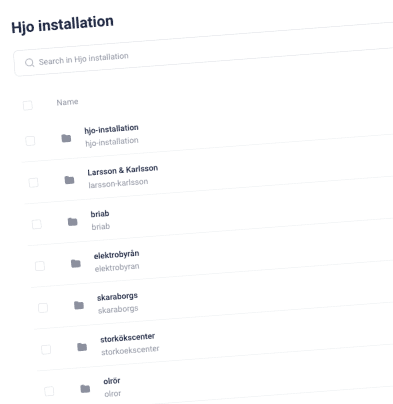The image size is (393, 404).
Task: Check the storkökscenter row checkbox
Action: pos(46,349)
